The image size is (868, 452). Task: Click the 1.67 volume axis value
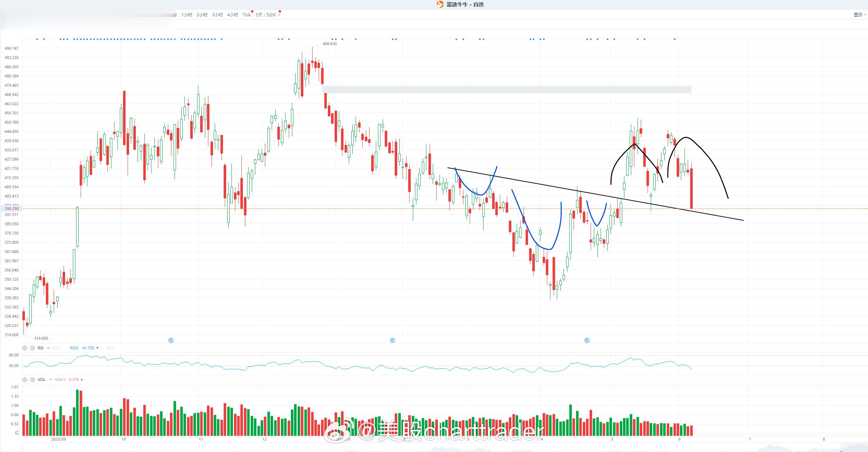15,387
